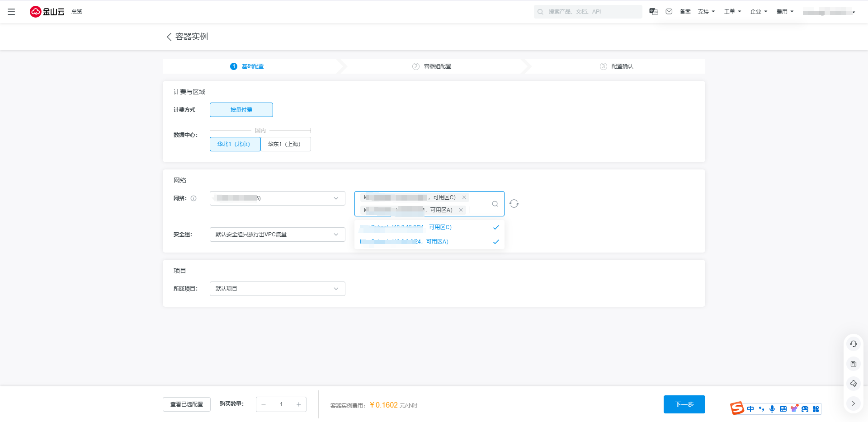Open the 所属项目 project dropdown
This screenshot has height=422, width=868.
coord(277,289)
